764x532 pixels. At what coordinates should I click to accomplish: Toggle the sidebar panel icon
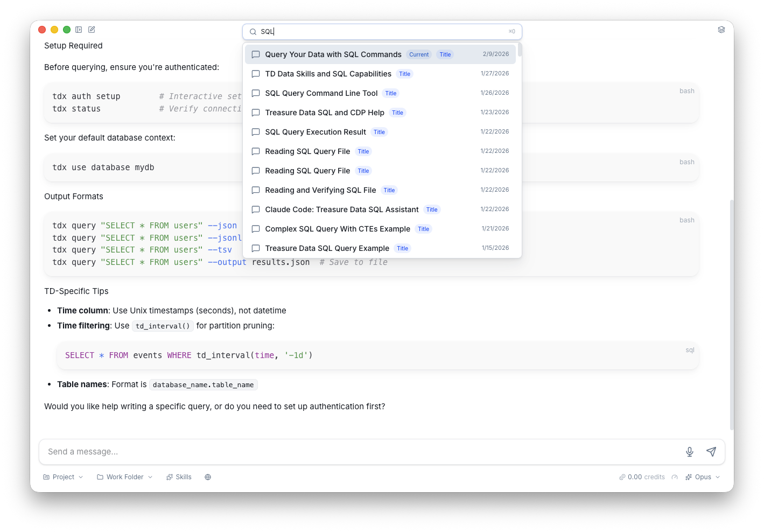coord(79,30)
